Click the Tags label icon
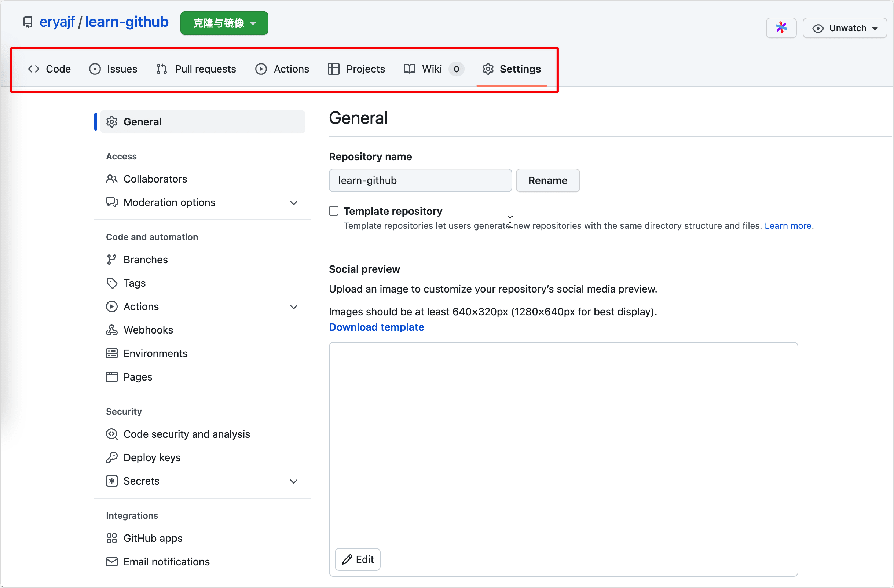Image resolution: width=894 pixels, height=588 pixels. [x=111, y=283]
